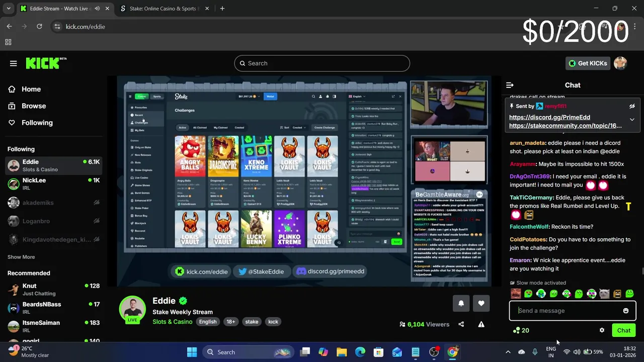
Task: Open File Explorer from the taskbar
Action: 342,352
